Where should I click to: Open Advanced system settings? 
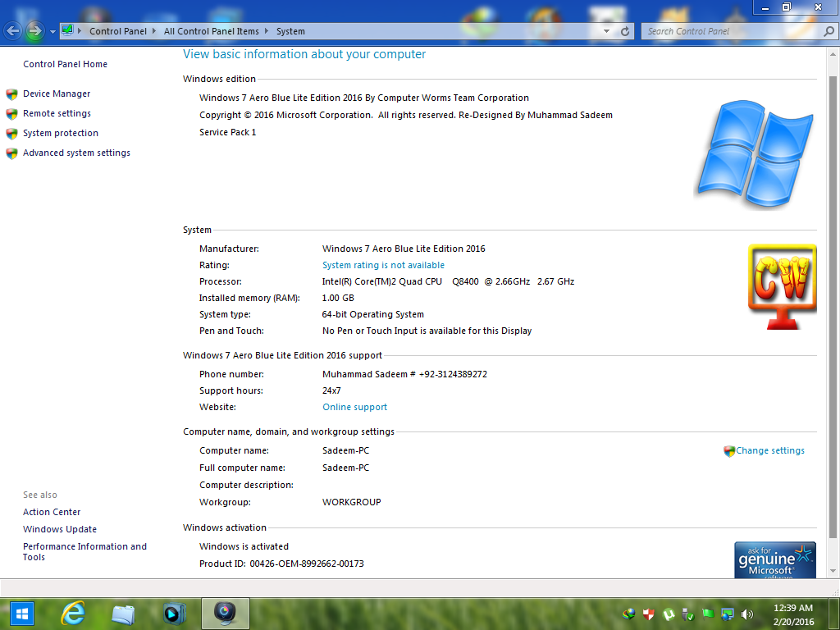coord(76,153)
